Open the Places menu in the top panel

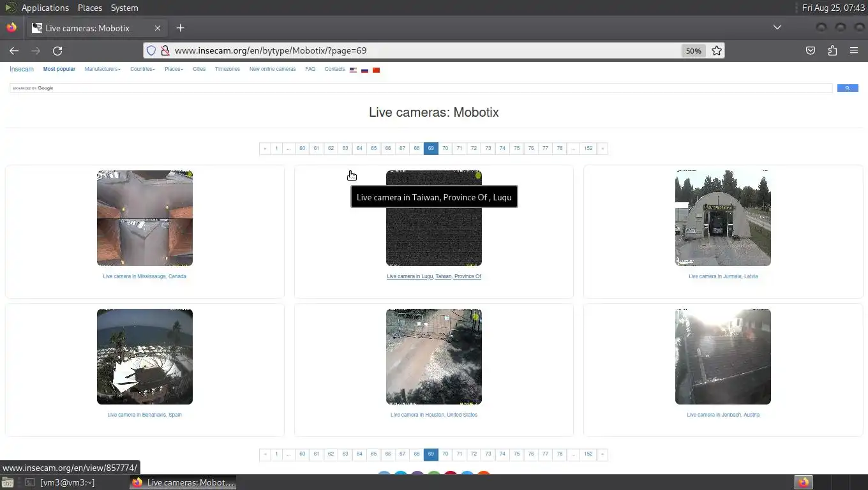point(90,8)
